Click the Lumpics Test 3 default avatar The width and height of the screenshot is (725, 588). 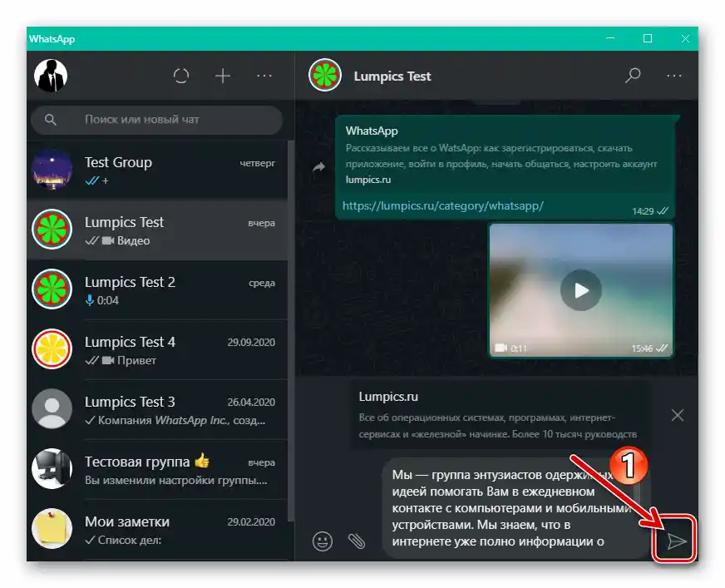[x=52, y=409]
